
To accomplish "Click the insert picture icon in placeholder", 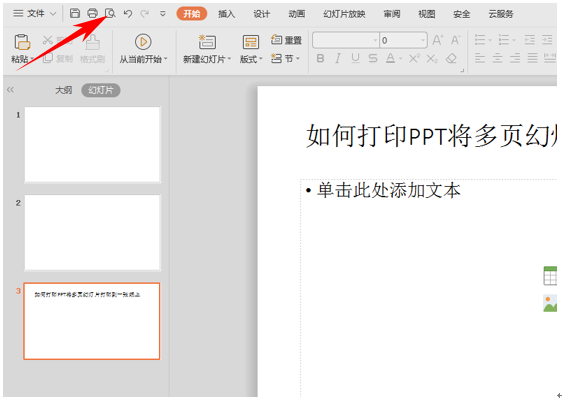I will [x=550, y=303].
